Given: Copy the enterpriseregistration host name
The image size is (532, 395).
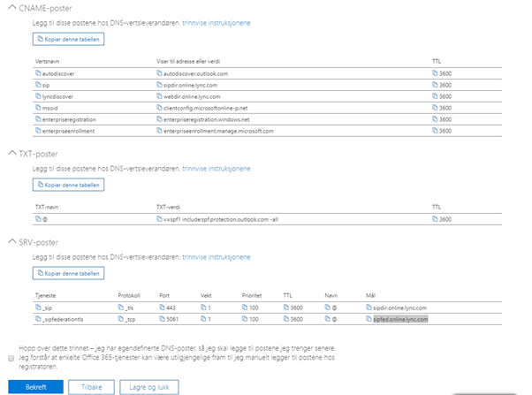Looking at the screenshot, I should pos(38,119).
